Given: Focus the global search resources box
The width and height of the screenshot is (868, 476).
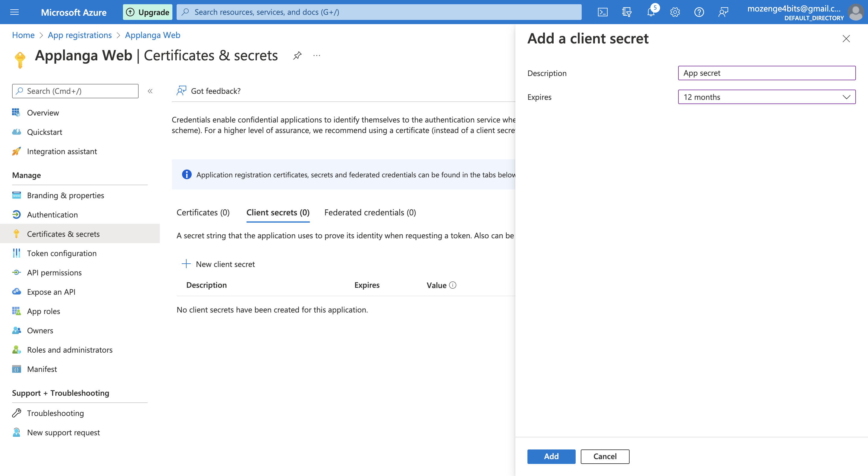Looking at the screenshot, I should [379, 12].
